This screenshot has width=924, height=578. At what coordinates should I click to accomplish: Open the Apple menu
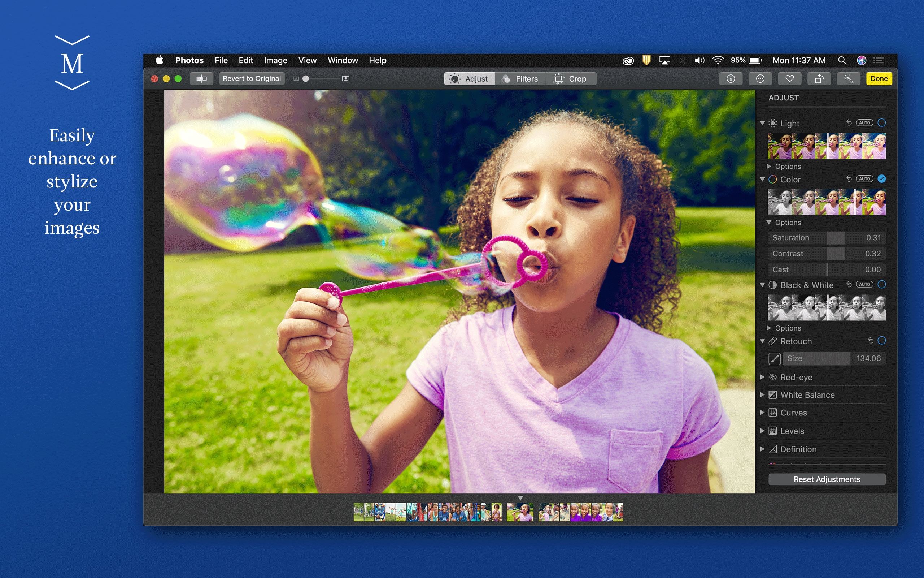pyautogui.click(x=159, y=60)
